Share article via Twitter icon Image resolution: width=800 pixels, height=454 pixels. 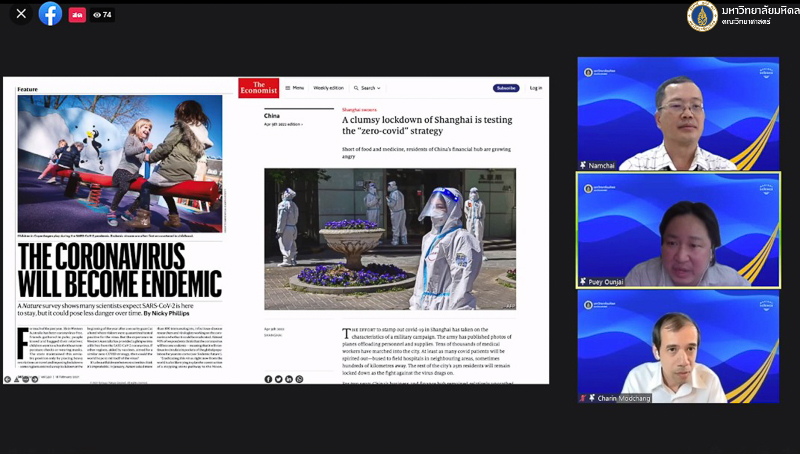point(278,379)
